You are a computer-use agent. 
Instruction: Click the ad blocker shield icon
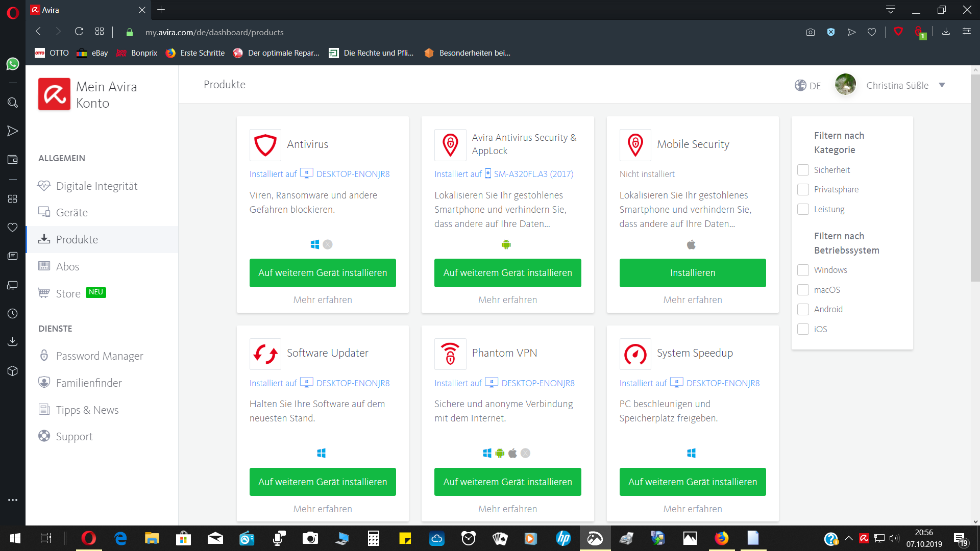click(x=831, y=32)
